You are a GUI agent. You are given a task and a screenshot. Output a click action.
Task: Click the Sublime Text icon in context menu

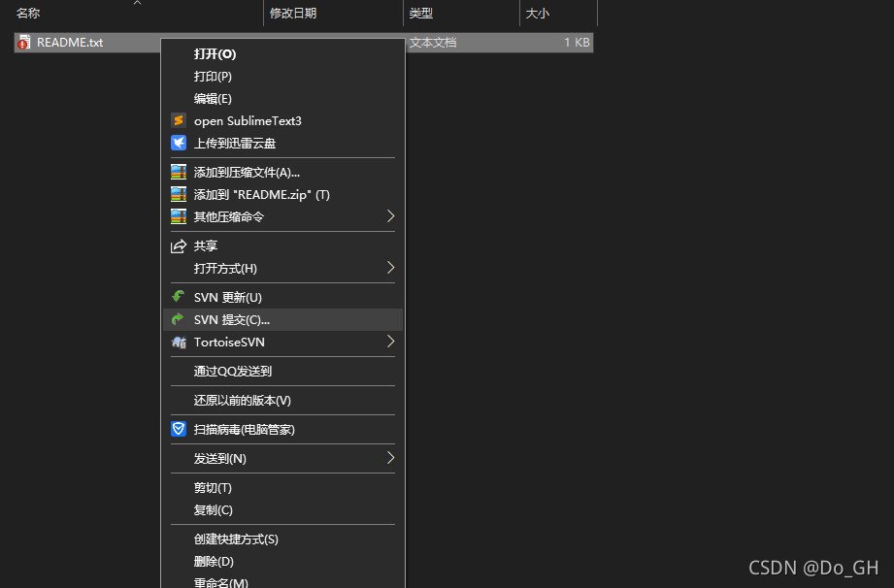(x=179, y=120)
